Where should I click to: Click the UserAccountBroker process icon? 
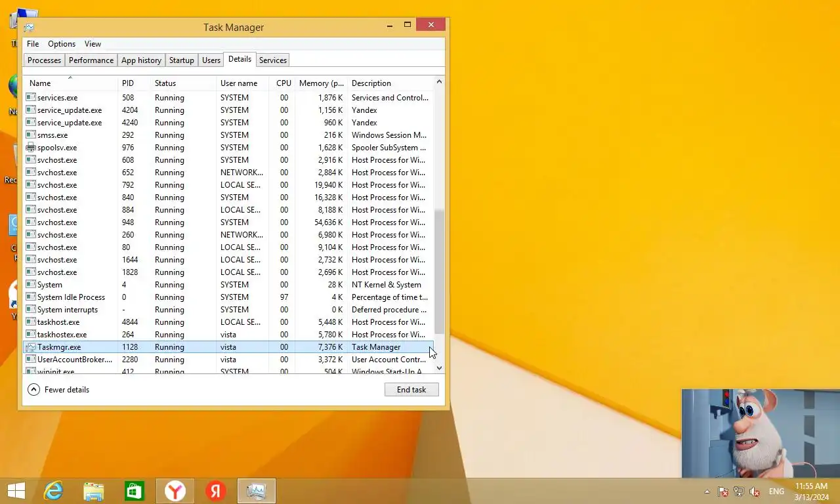[30, 360]
